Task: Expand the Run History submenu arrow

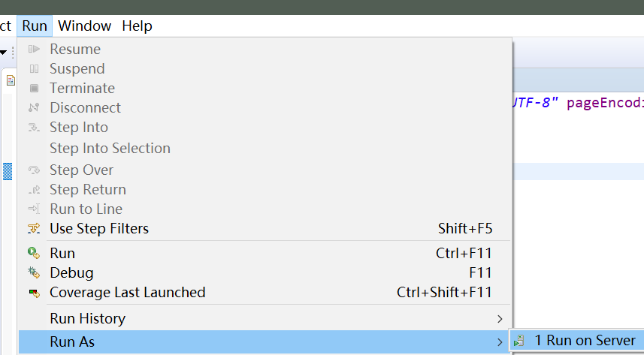Action: pos(500,319)
